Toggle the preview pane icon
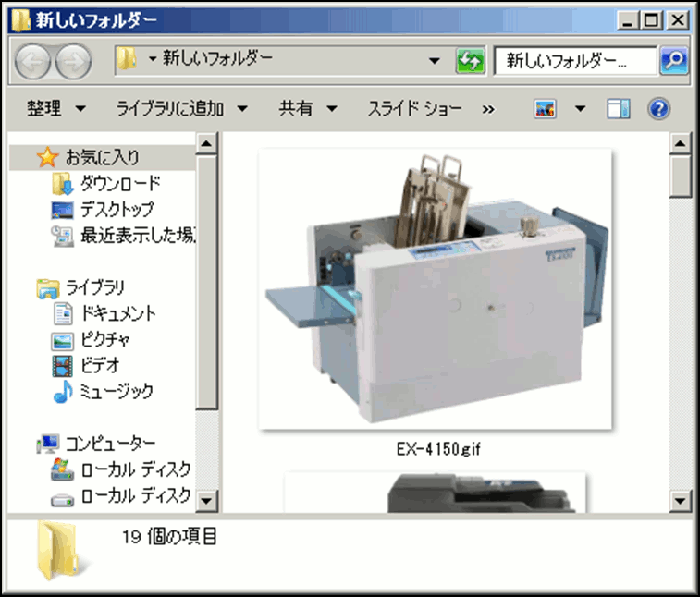This screenshot has width=700, height=597. (618, 109)
